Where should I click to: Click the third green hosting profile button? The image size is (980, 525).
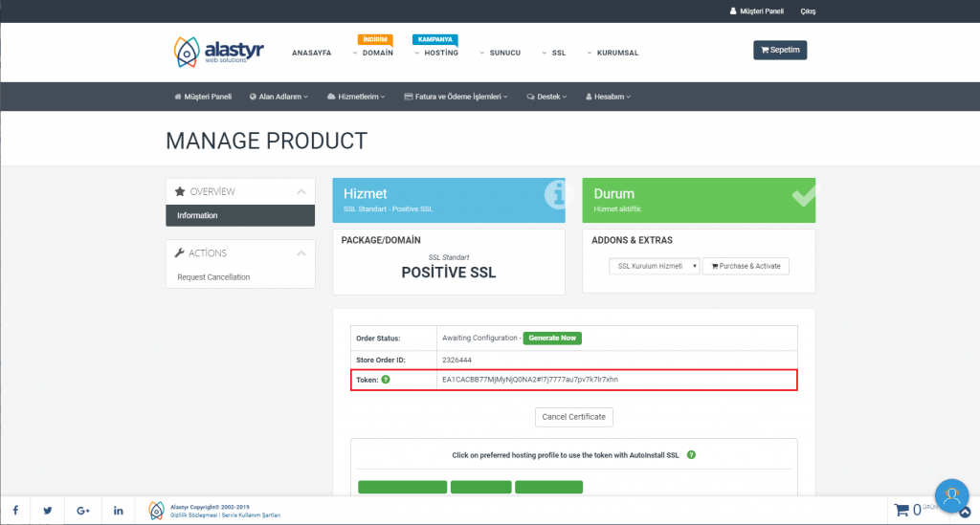[548, 487]
